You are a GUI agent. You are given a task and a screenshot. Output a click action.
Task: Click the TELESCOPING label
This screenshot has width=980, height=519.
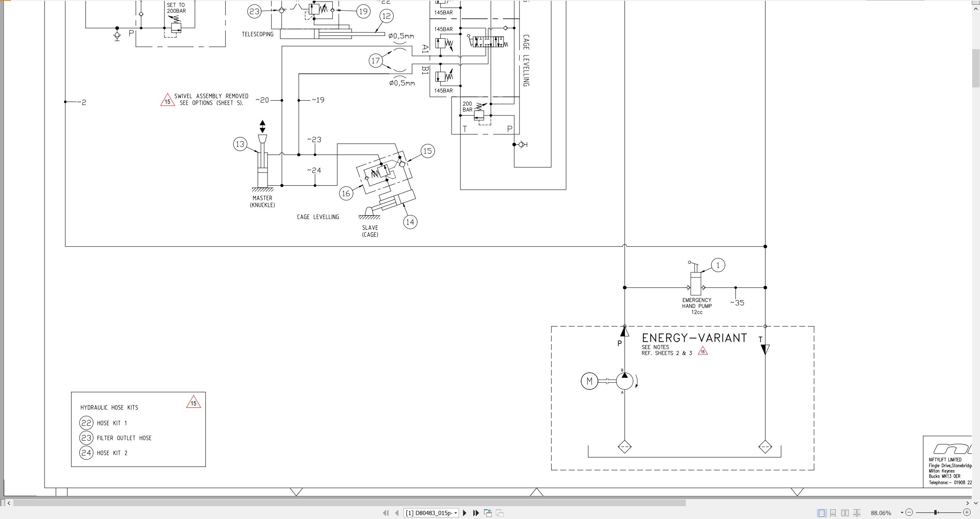click(x=257, y=34)
